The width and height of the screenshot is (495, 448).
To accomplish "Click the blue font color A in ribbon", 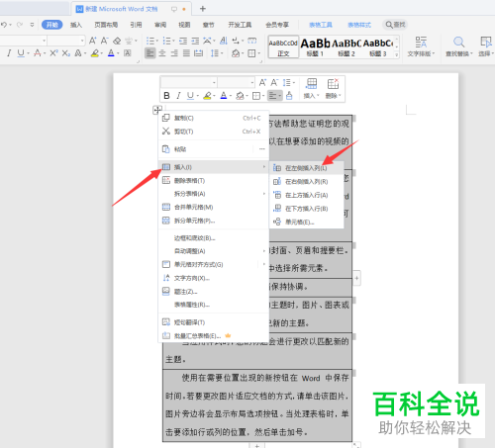I will pyautogui.click(x=111, y=53).
